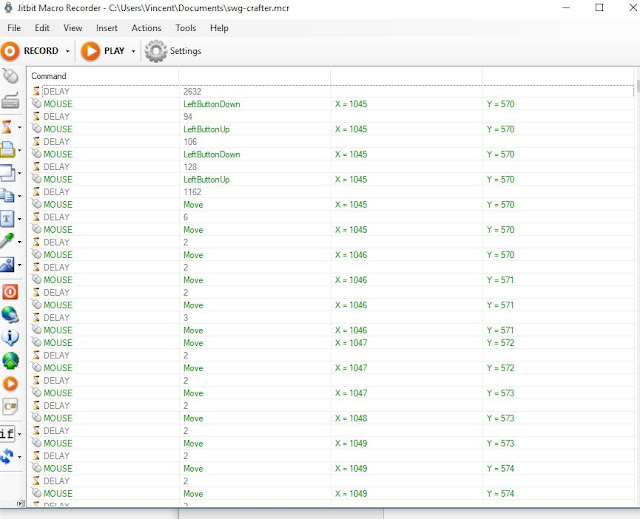The image size is (640, 519).
Task: Select the DELAY 2632 row
Action: point(332,91)
